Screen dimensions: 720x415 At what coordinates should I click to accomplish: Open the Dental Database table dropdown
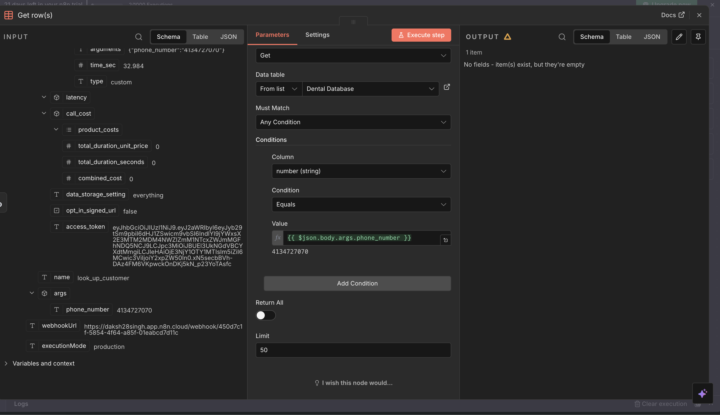(x=370, y=89)
